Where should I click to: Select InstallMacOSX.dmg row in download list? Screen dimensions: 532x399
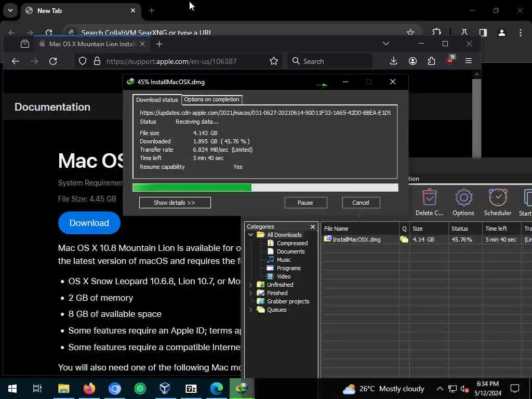coord(426,239)
